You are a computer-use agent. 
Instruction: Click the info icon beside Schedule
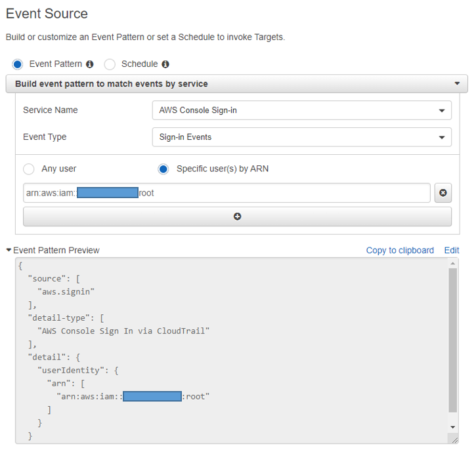(165, 64)
